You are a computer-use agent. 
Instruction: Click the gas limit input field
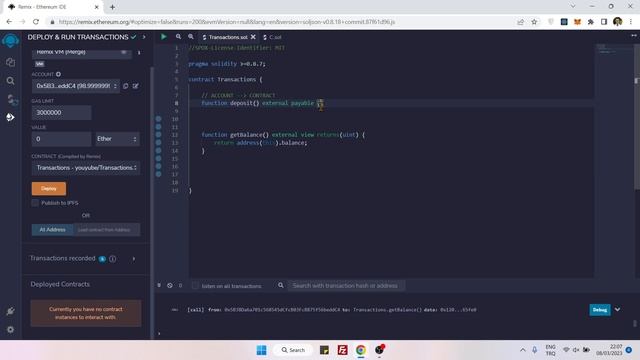tap(62, 113)
